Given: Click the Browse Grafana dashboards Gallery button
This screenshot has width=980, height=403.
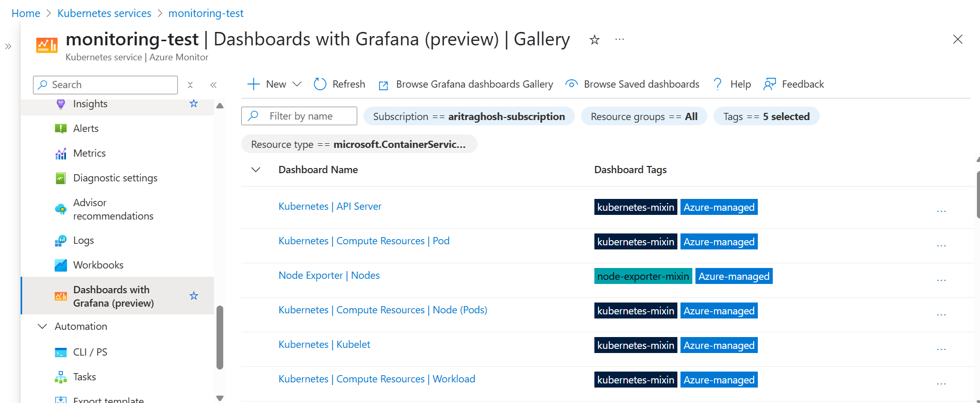Looking at the screenshot, I should tap(466, 84).
